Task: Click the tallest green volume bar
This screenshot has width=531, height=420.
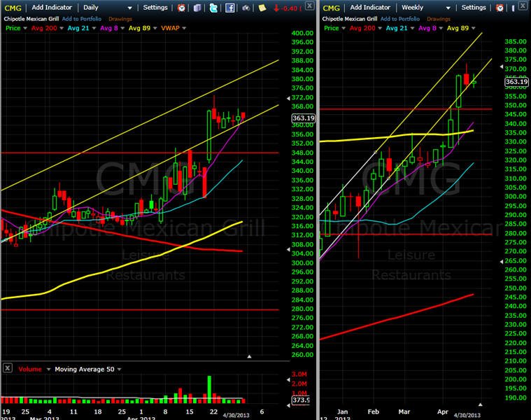Action: [209, 389]
